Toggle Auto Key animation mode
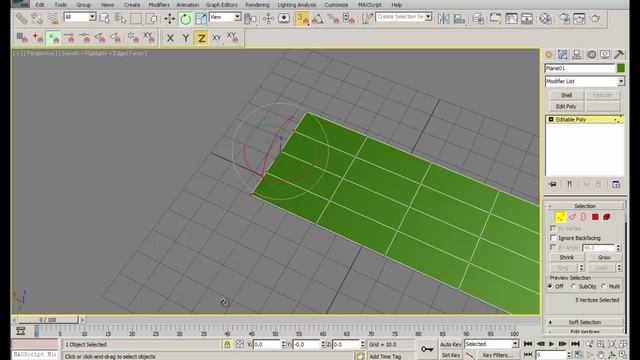The width and height of the screenshot is (640, 360). click(451, 344)
